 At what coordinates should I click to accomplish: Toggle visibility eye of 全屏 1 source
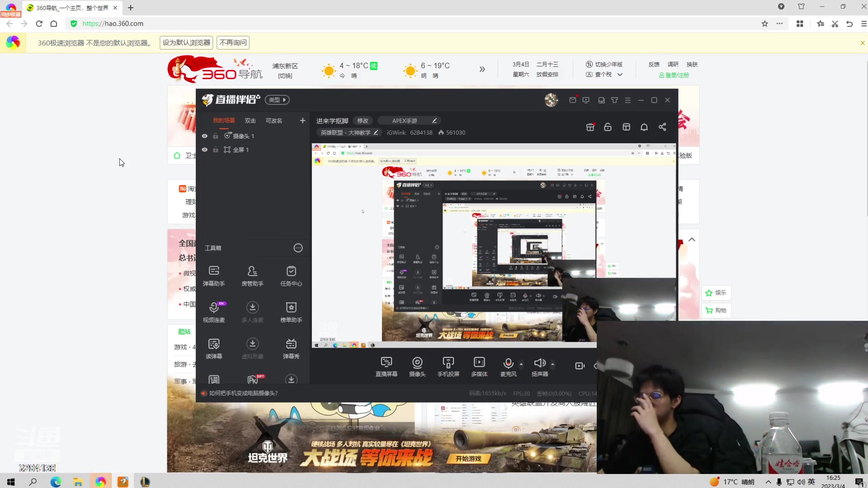pyautogui.click(x=204, y=150)
